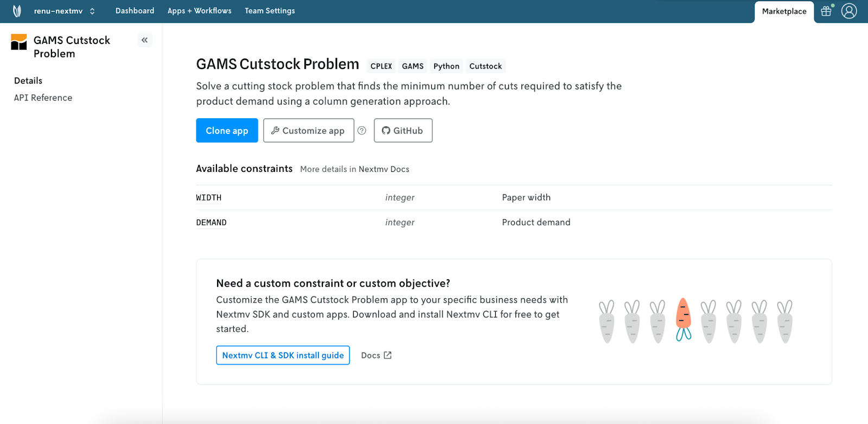
Task: Select 'Paper width' description text
Action: 526,197
